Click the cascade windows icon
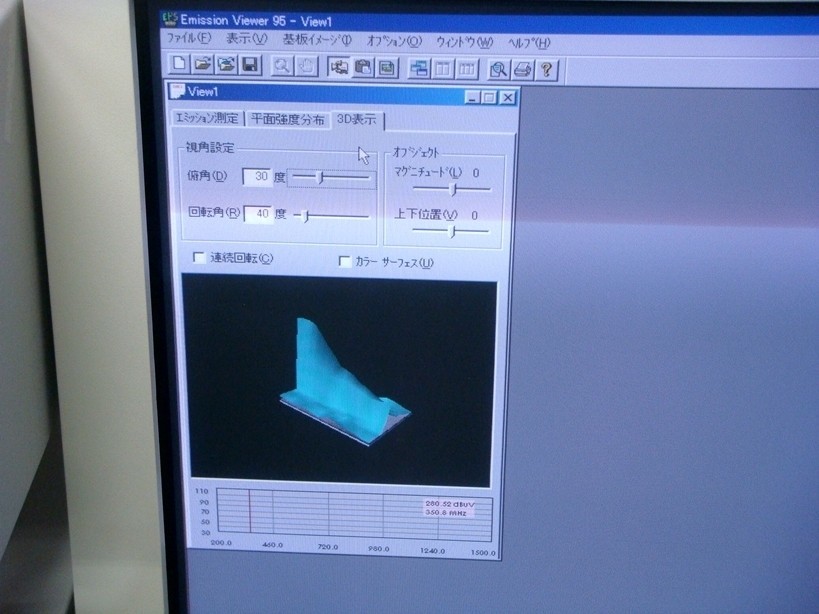The height and width of the screenshot is (614, 819). click(419, 68)
